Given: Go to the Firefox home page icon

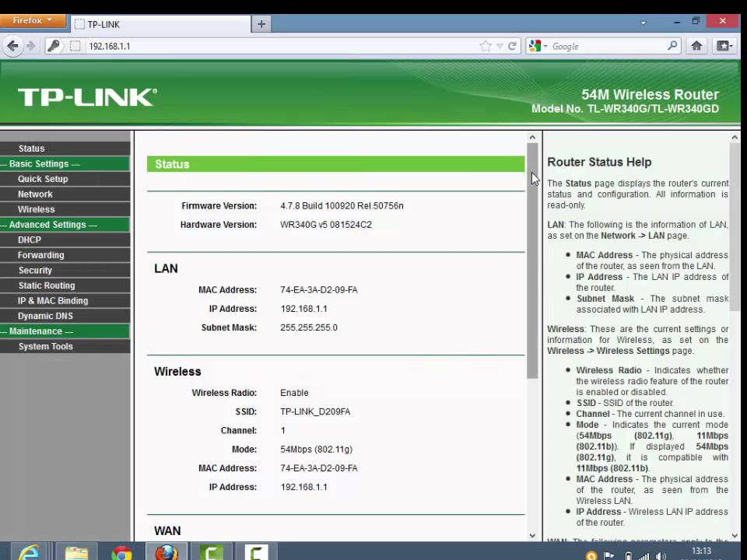Looking at the screenshot, I should (696, 46).
